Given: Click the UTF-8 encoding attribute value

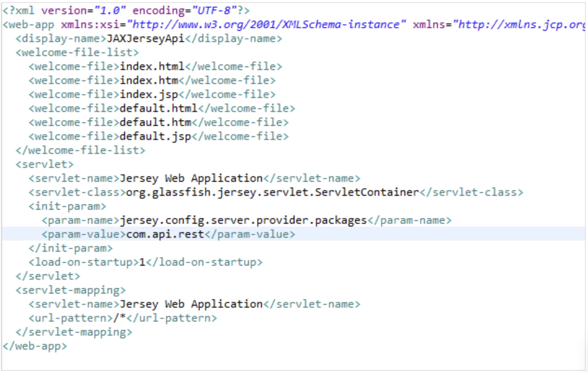Looking at the screenshot, I should (214, 10).
